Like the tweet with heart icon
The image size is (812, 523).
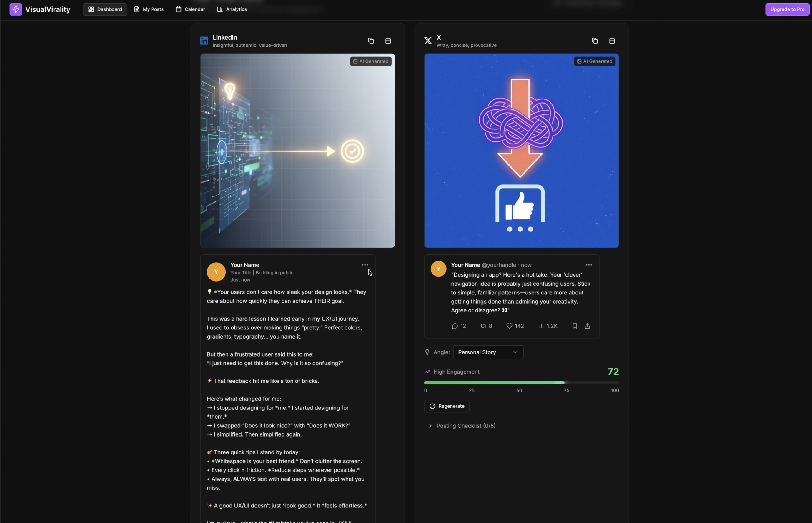tap(509, 326)
